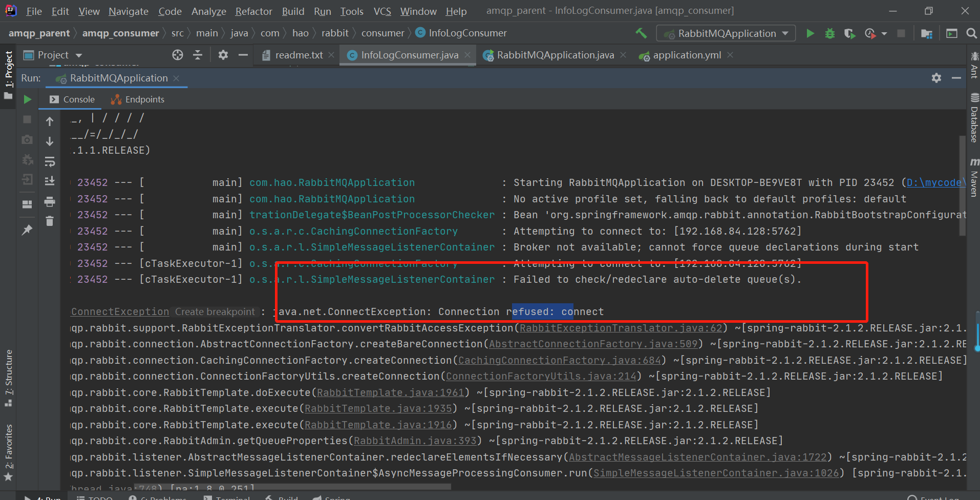Toggle the Ant side panel
This screenshot has height=500, width=980.
point(974,65)
